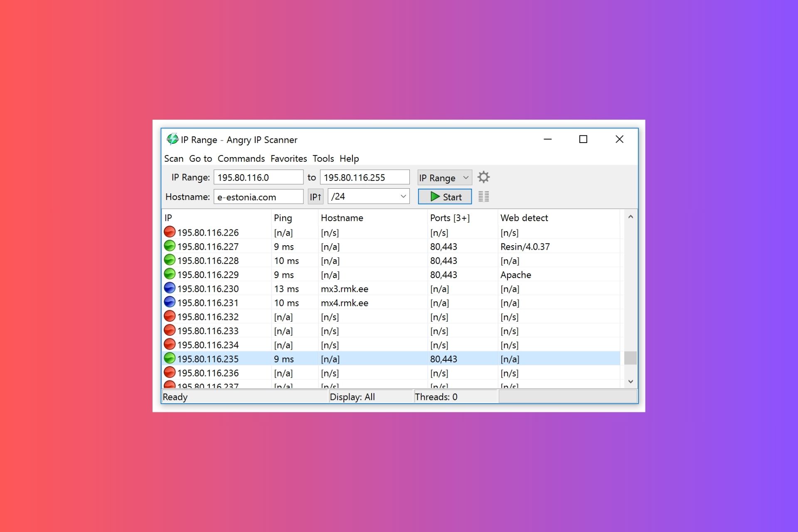The height and width of the screenshot is (532, 798).
Task: Click the red status ball beside 195.80.116.226
Action: click(170, 232)
